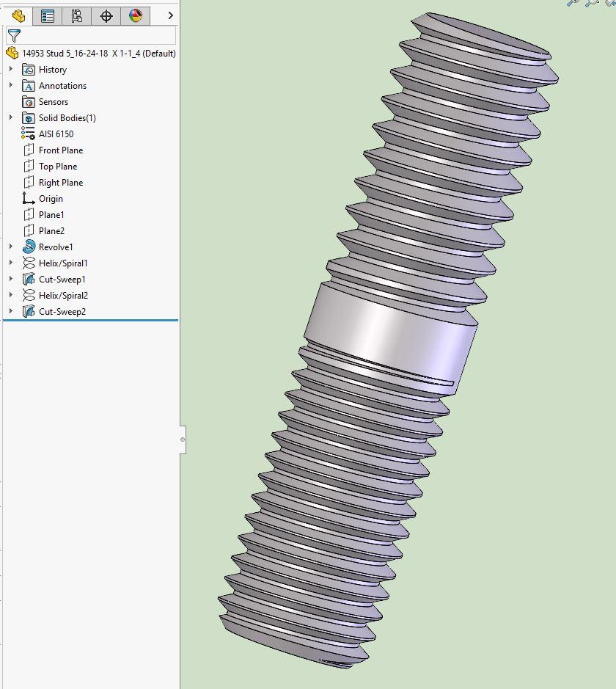Switch to the DisplayManager tab
This screenshot has height=689, width=616.
click(x=136, y=15)
